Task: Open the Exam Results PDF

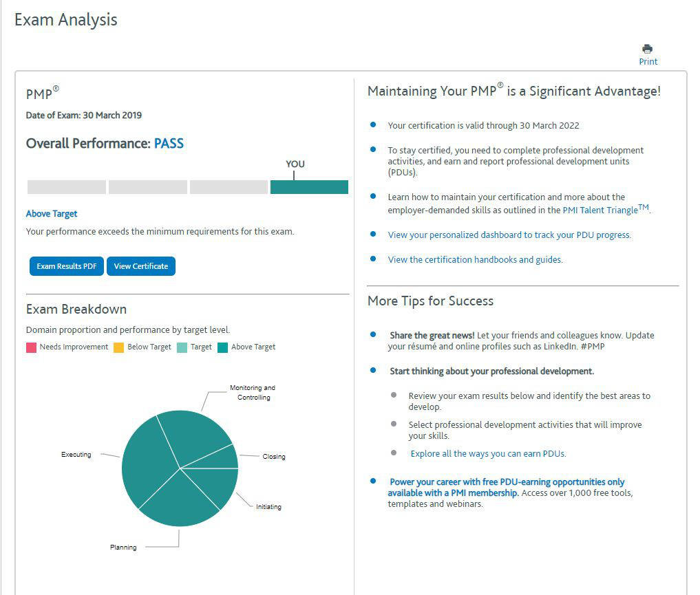Action: (67, 266)
